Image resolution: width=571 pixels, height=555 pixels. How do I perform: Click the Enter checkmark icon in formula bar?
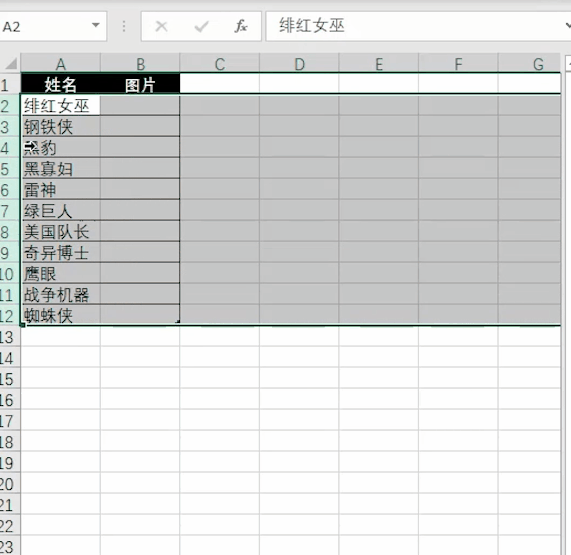click(x=201, y=26)
